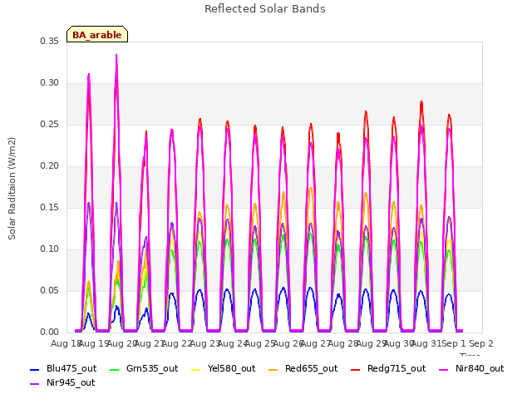
Task: Click the Aug 25 x-axis date label
Action: pos(260,343)
